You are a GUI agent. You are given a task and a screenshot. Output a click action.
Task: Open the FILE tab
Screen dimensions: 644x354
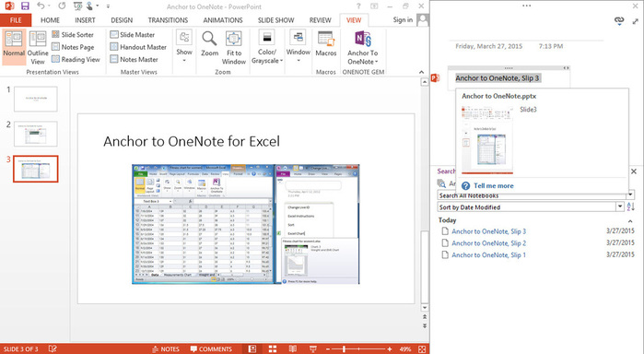coord(16,19)
